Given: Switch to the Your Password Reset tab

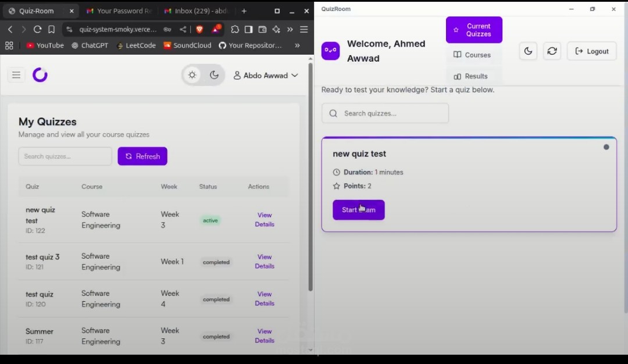Looking at the screenshot, I should (x=119, y=11).
